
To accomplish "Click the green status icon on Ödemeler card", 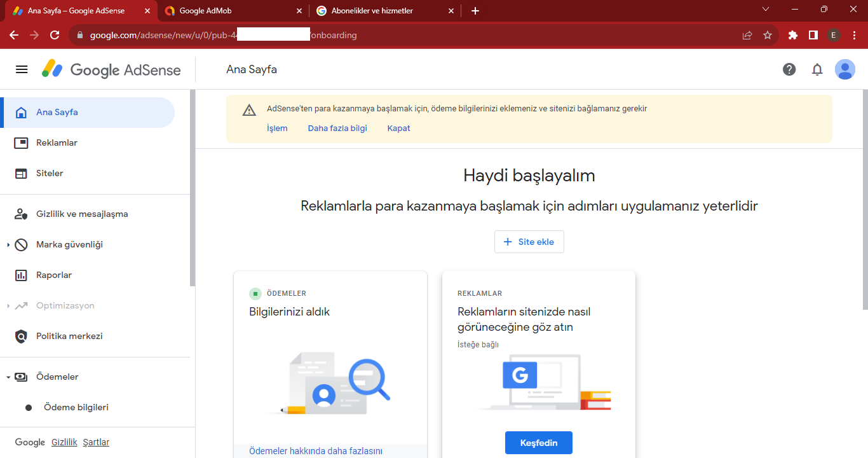I will [x=255, y=293].
